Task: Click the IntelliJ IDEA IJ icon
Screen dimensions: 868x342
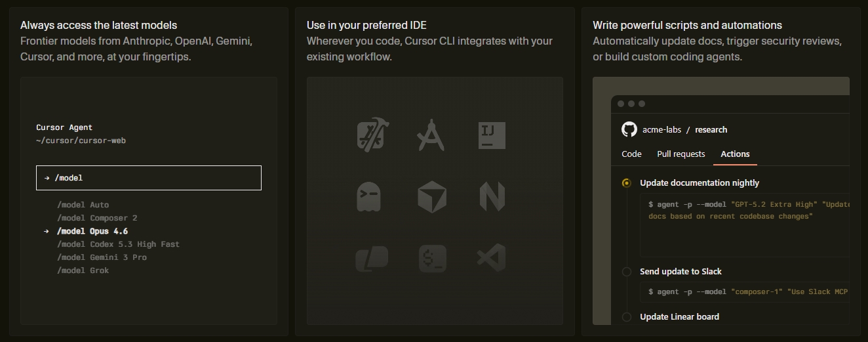Action: coord(492,135)
